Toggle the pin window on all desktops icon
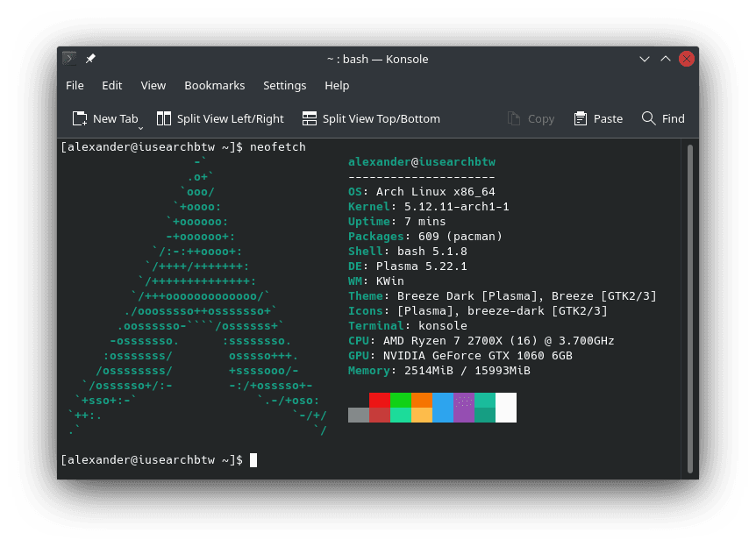 [x=90, y=59]
